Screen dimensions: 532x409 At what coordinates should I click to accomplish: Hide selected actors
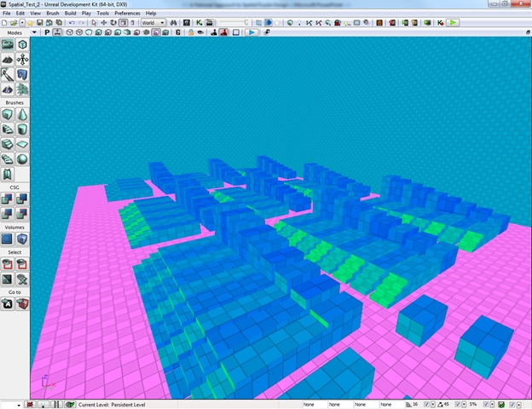tap(22, 264)
